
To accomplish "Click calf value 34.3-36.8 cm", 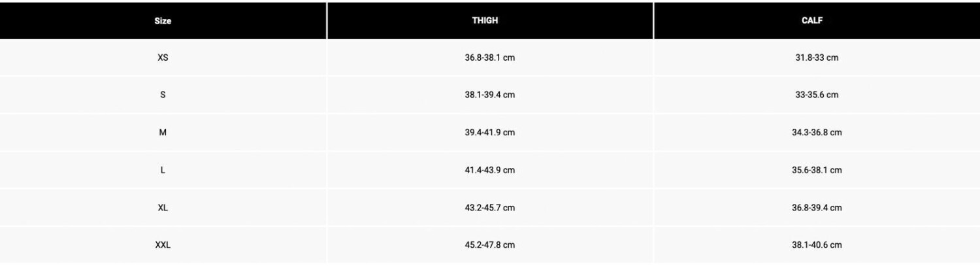I will 817,132.
